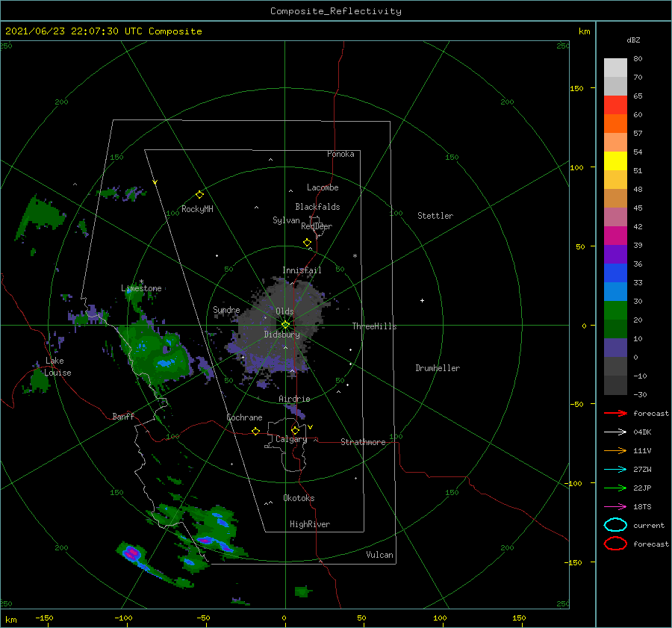Click the radar center marker between Olds and Didsbury
The image size is (672, 628).
pyautogui.click(x=285, y=325)
